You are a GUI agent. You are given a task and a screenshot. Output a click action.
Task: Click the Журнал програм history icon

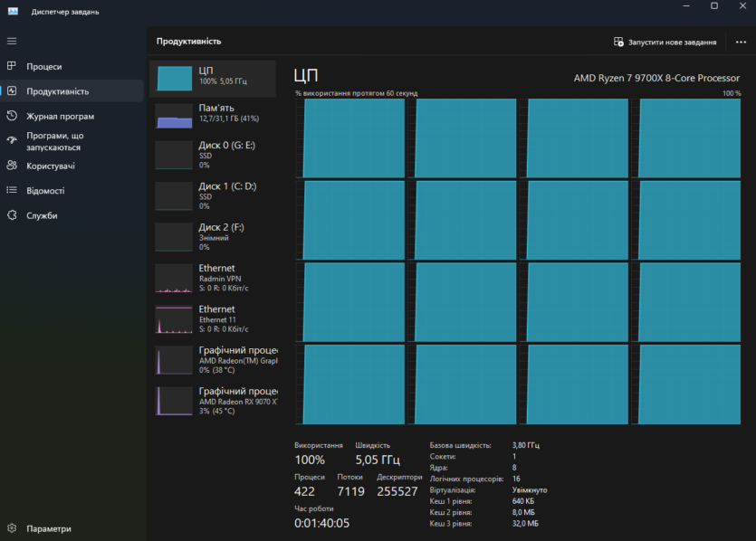point(12,116)
